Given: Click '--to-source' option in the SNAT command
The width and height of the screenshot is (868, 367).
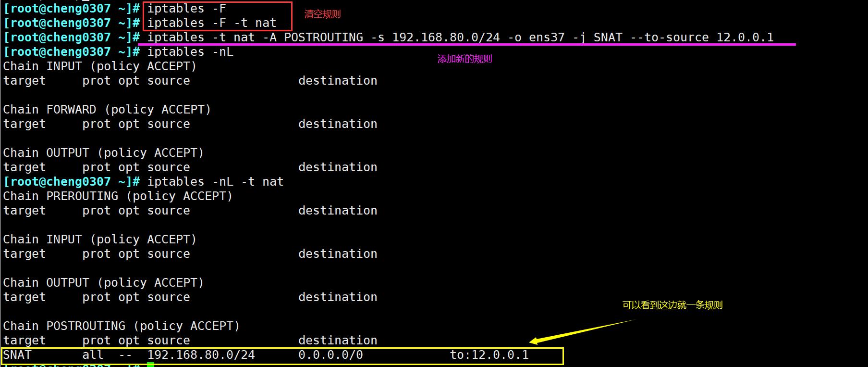Looking at the screenshot, I should tap(669, 38).
